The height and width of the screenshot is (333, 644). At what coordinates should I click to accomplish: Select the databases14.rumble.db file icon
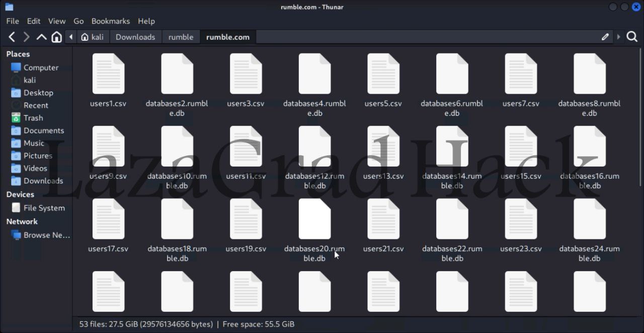coord(452,146)
